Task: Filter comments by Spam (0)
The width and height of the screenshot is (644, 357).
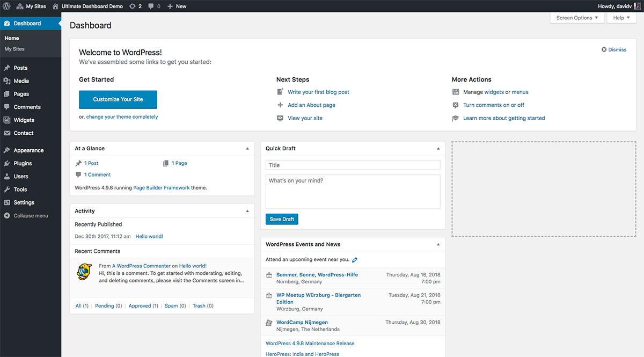Action: click(175, 306)
